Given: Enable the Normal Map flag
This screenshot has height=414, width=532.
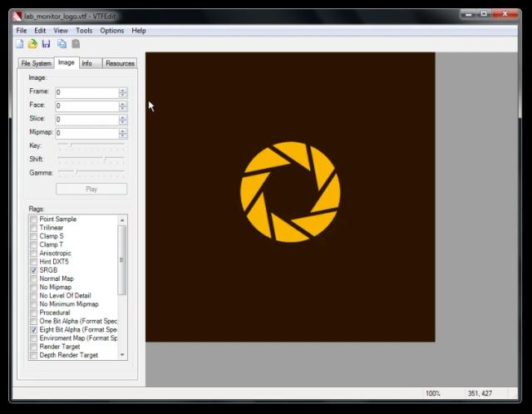Looking at the screenshot, I should pos(33,278).
